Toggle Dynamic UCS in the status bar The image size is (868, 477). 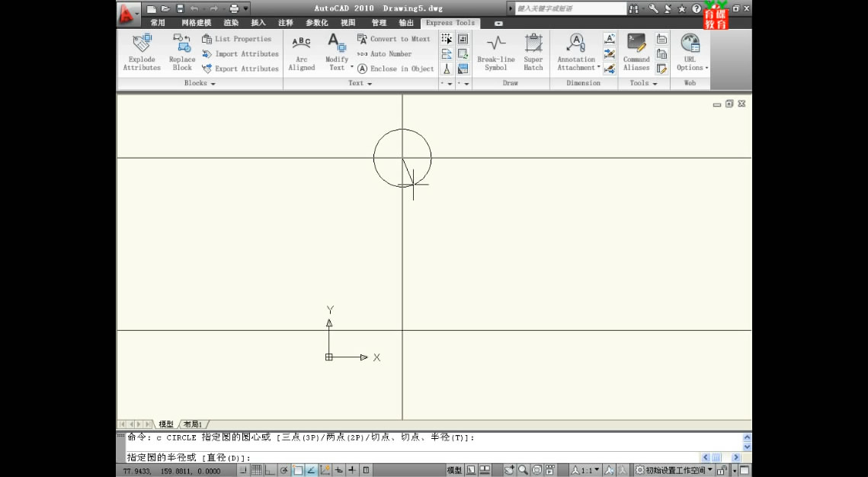[325, 470]
